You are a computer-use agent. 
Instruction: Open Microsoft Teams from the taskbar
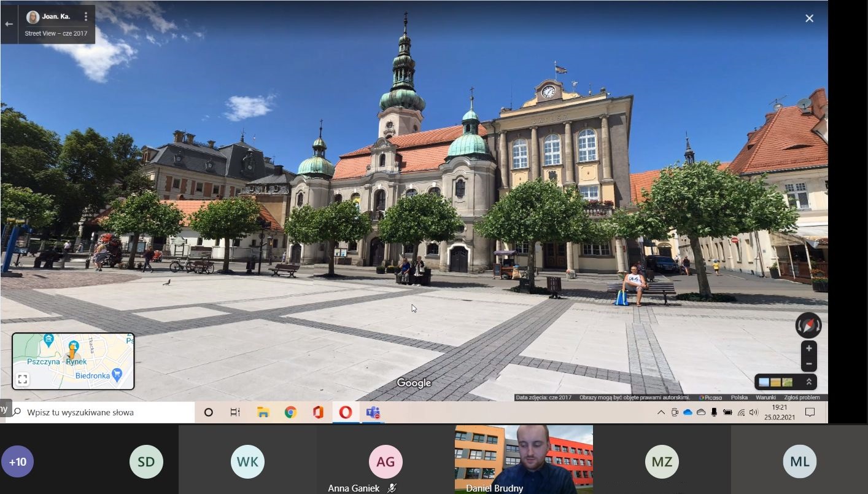point(373,412)
